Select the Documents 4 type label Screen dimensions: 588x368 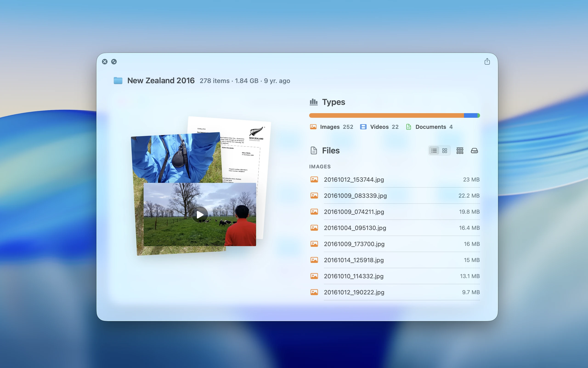coord(434,127)
